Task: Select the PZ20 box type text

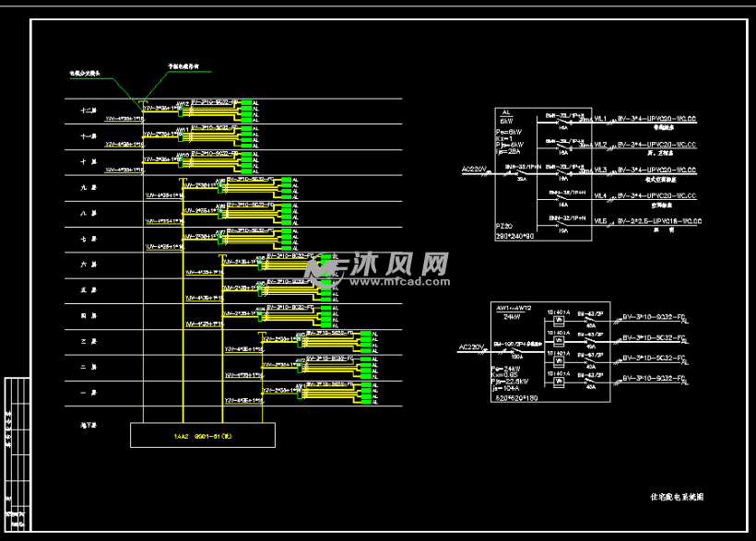Action: tap(503, 226)
